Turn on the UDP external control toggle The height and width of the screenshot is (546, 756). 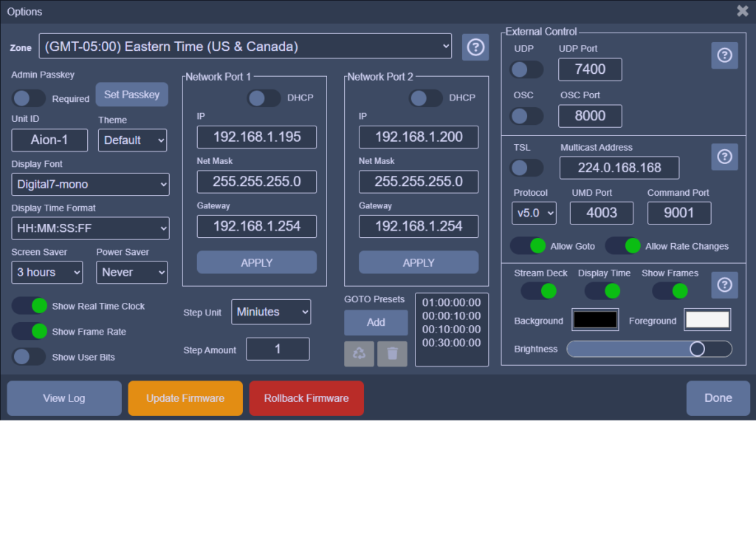coord(527,69)
